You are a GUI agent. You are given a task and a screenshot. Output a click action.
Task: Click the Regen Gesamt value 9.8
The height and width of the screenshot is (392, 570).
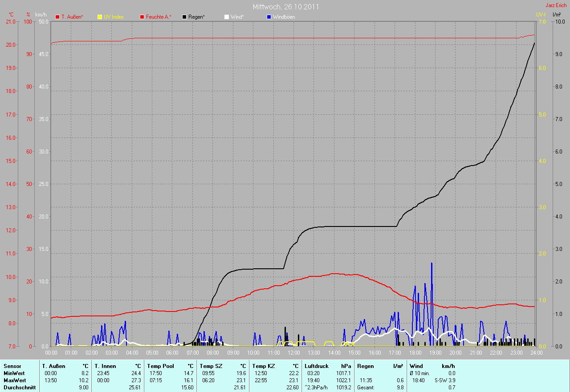pos(400,388)
